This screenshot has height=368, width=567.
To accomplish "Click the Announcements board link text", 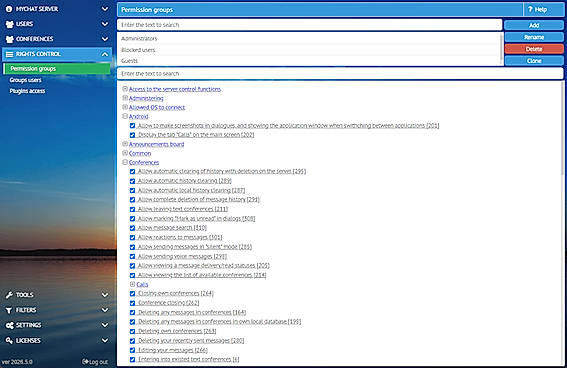I will tap(156, 144).
